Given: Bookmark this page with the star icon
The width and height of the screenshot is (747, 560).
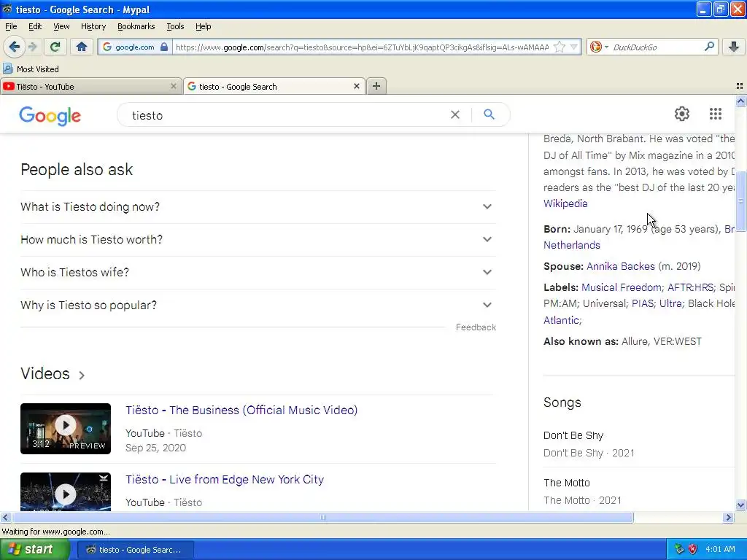Looking at the screenshot, I should click(x=560, y=47).
